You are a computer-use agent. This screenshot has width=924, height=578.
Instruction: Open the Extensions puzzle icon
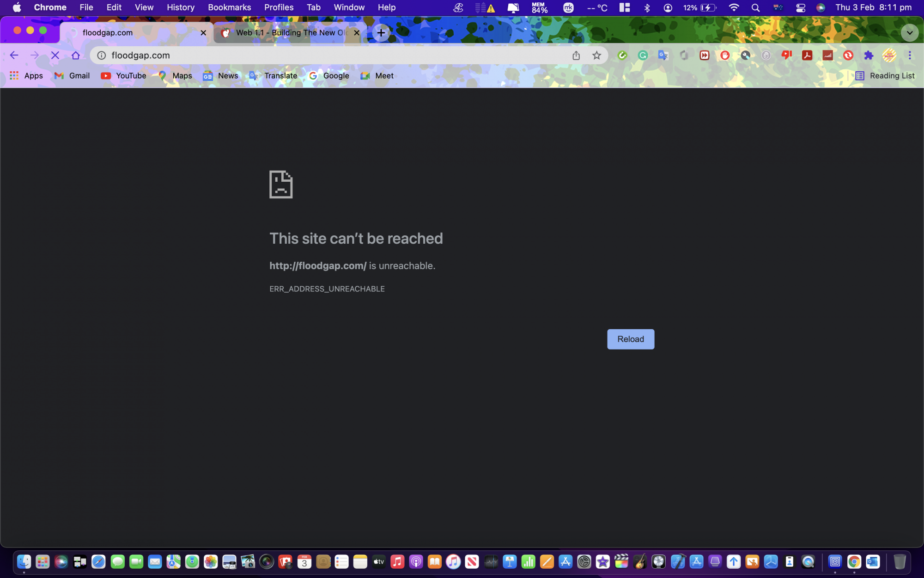[869, 55]
